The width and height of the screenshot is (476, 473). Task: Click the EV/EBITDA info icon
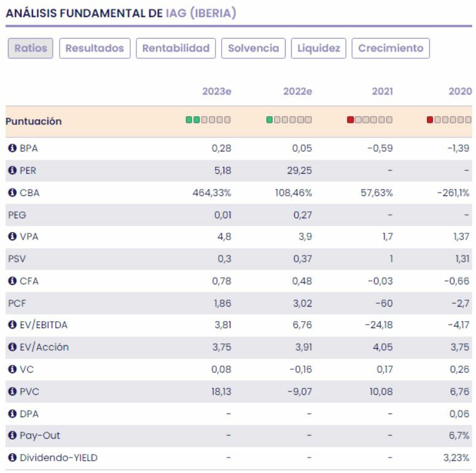(x=11, y=326)
